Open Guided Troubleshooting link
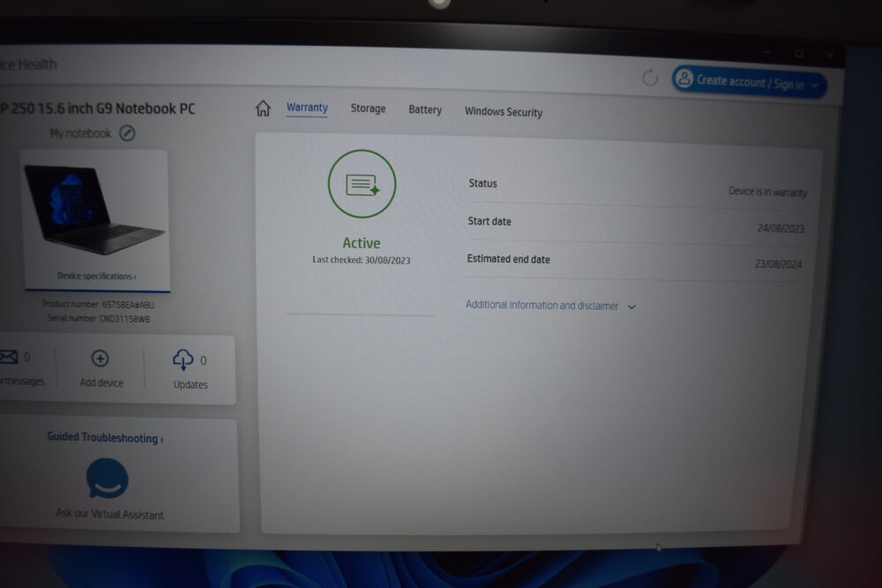This screenshot has height=588, width=882. tap(105, 437)
